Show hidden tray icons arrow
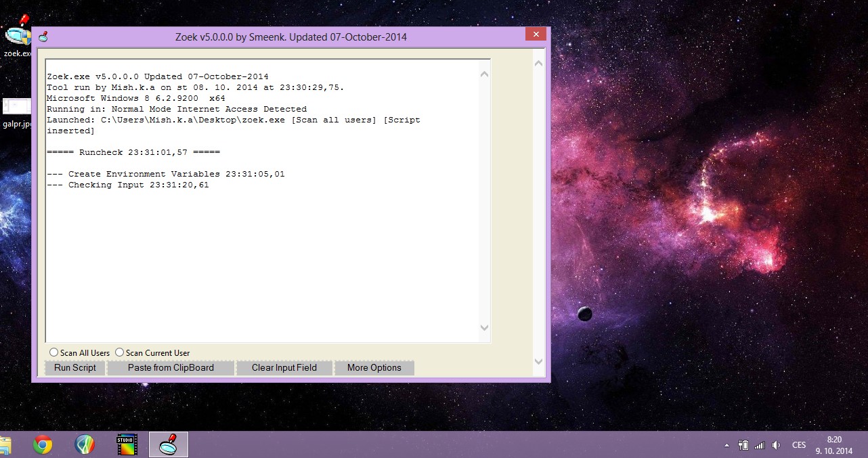This screenshot has width=868, height=458. pos(726,445)
